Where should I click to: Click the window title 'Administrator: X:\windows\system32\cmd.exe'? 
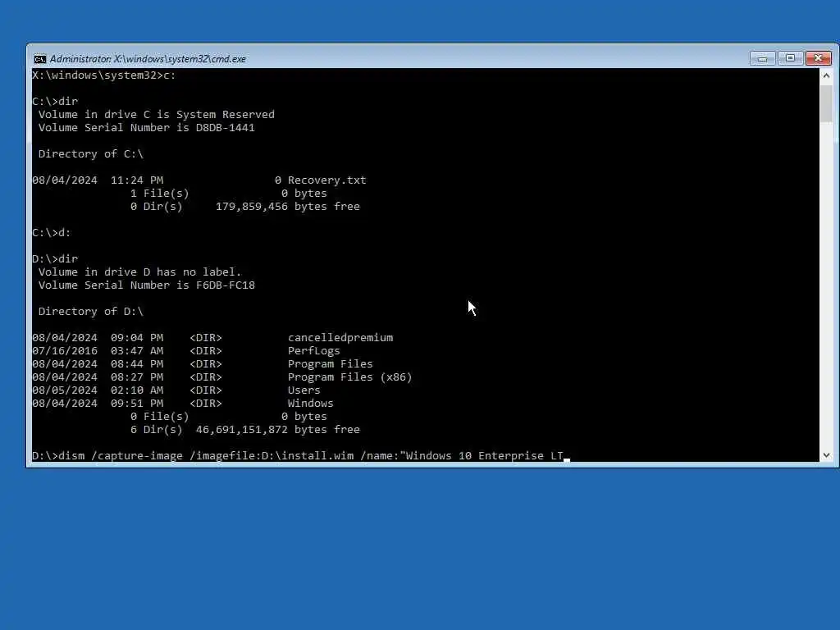[148, 59]
